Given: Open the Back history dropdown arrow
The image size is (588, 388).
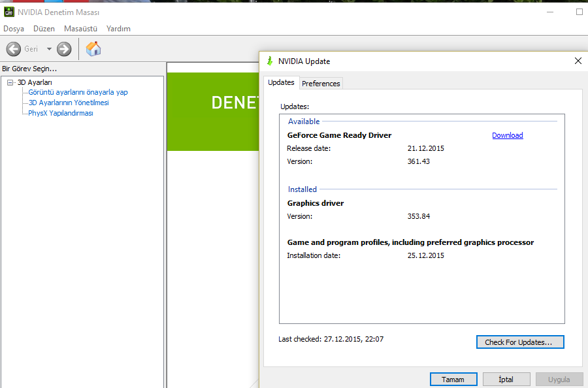Looking at the screenshot, I should coord(49,49).
